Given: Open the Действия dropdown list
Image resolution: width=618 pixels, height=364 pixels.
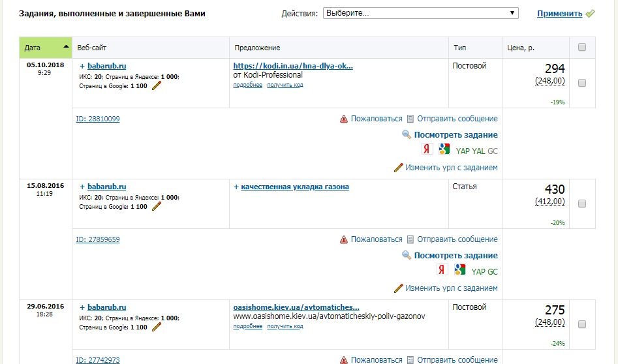Looking at the screenshot, I should tap(420, 13).
